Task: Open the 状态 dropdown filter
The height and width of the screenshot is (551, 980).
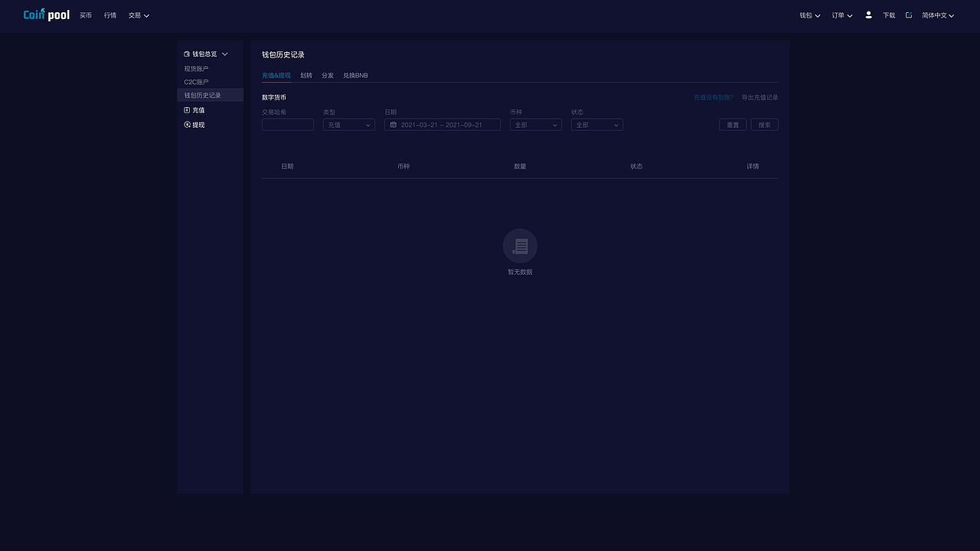Action: tap(597, 125)
